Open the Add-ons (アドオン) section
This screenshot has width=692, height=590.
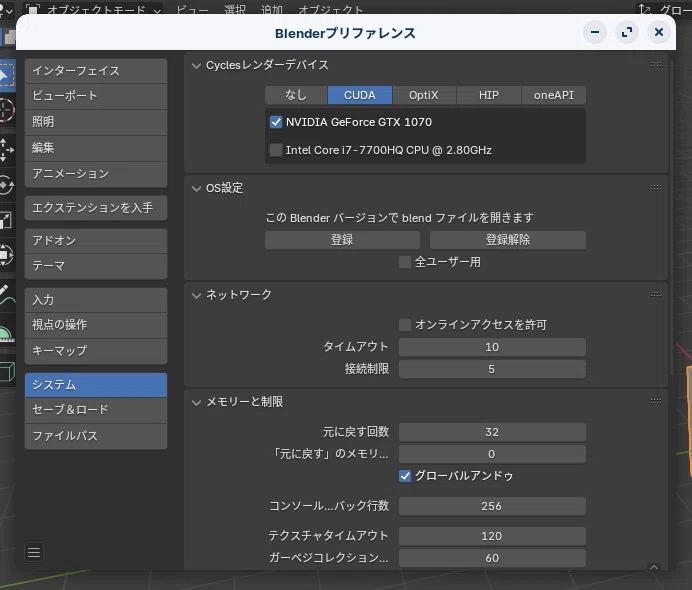[x=96, y=241]
